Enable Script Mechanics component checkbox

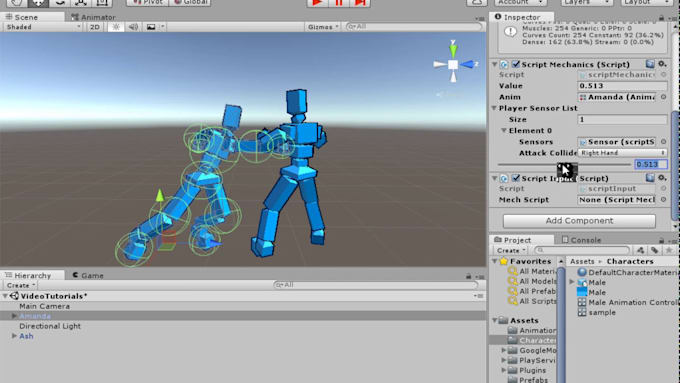coord(515,64)
